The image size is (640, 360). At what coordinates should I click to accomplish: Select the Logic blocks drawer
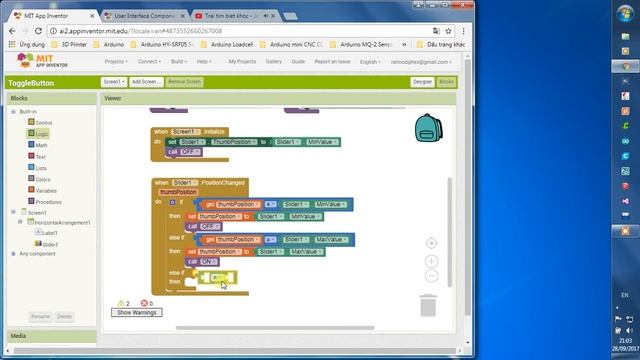click(38, 133)
